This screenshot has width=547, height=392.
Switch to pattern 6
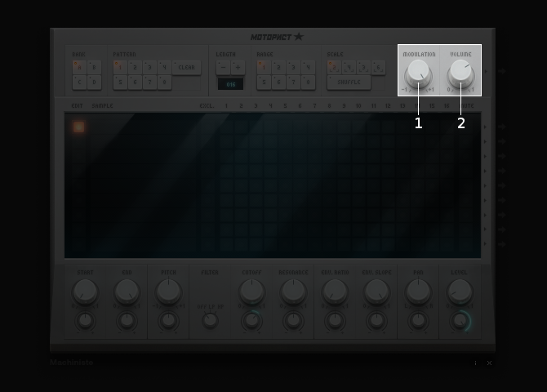pos(135,82)
